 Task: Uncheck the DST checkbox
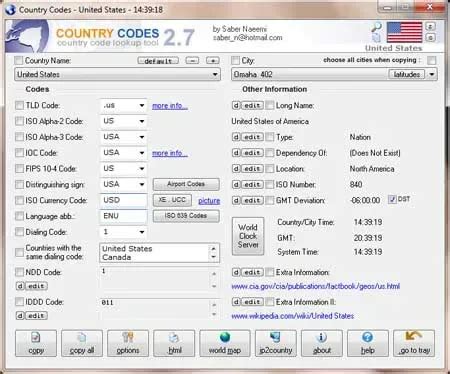tap(392, 199)
